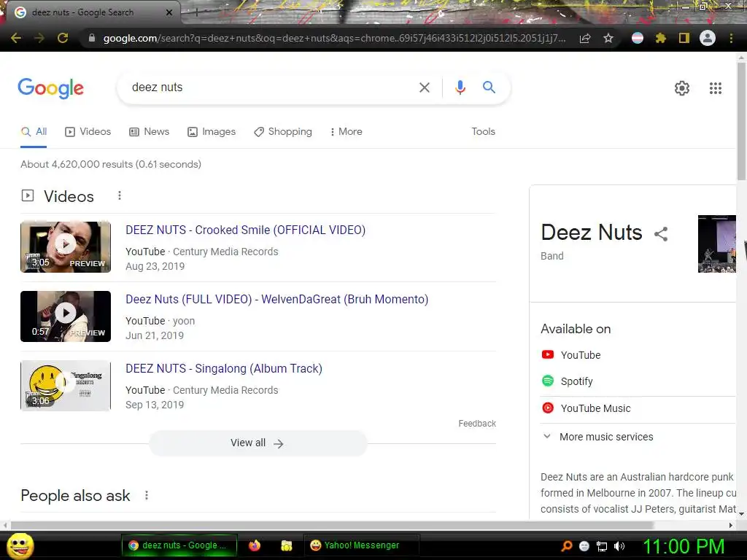Open Chrome three-dot menu
747x560 pixels.
click(731, 38)
